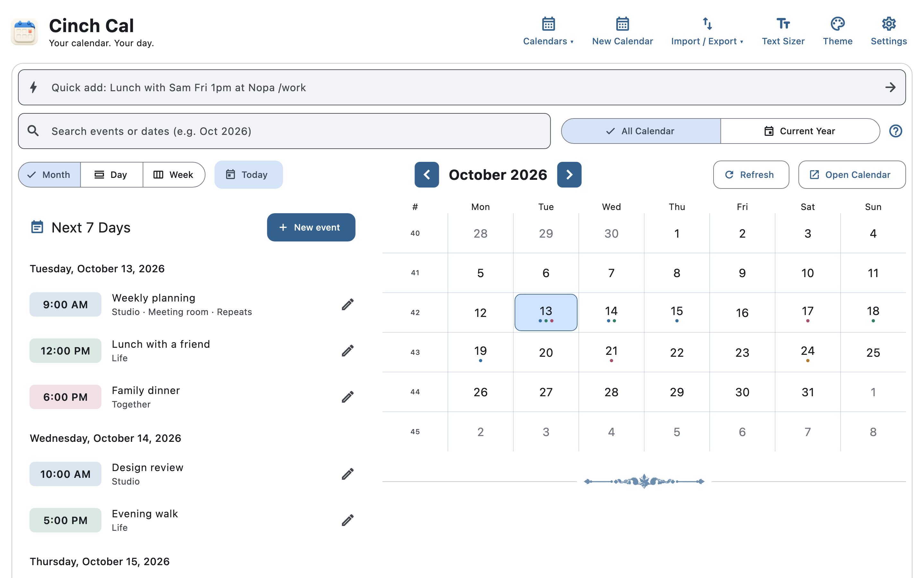Switch to Month view
This screenshot has height=578, width=924.
click(50, 175)
